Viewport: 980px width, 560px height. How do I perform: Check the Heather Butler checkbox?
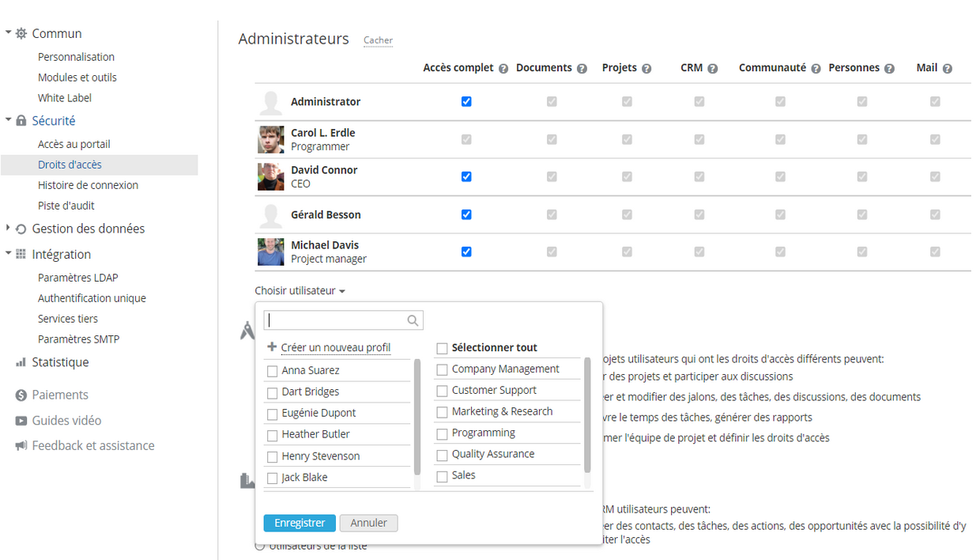coord(273,435)
